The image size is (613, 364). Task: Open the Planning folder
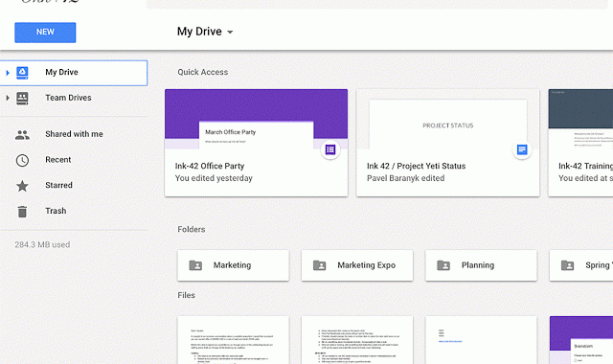click(x=481, y=265)
